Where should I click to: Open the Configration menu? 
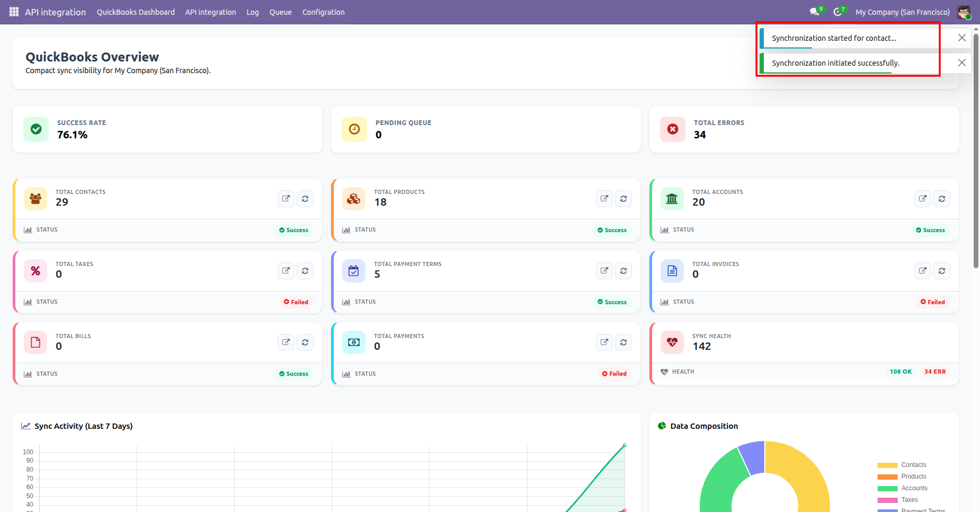coord(324,12)
